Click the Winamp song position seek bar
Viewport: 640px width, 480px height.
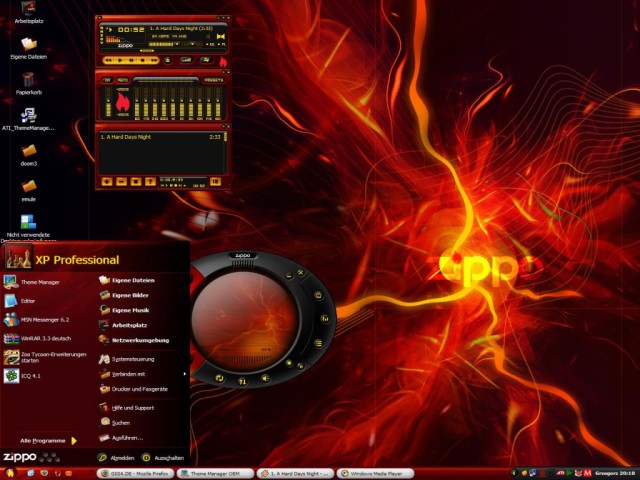point(163,51)
